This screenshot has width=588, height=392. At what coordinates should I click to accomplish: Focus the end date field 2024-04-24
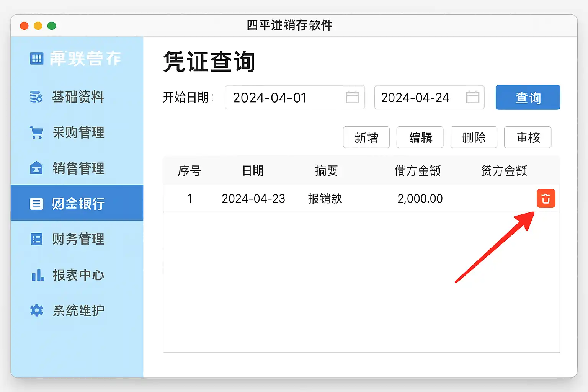tap(419, 98)
